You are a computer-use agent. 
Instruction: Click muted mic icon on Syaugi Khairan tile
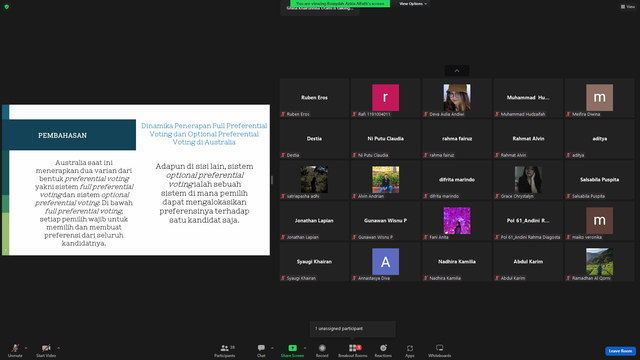pyautogui.click(x=283, y=278)
